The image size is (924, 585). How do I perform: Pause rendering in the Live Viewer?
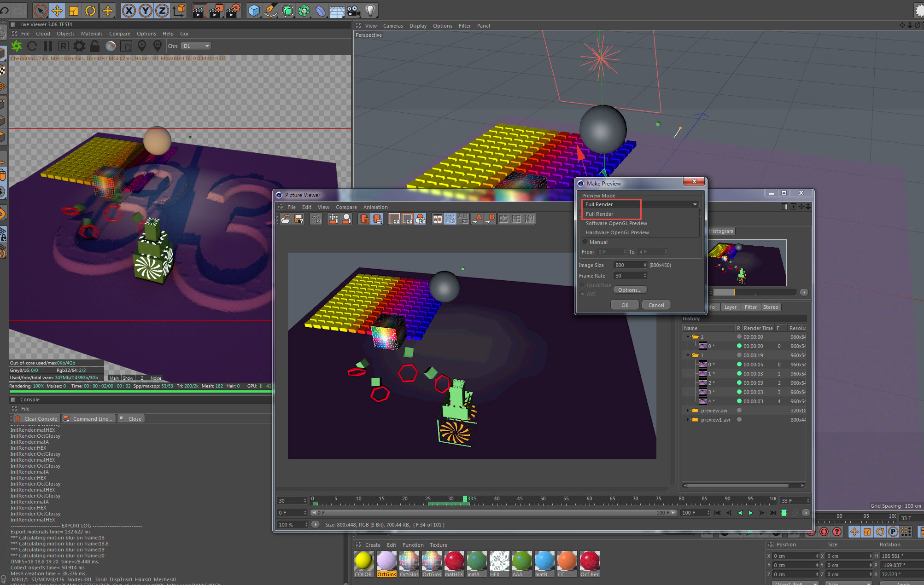[48, 46]
